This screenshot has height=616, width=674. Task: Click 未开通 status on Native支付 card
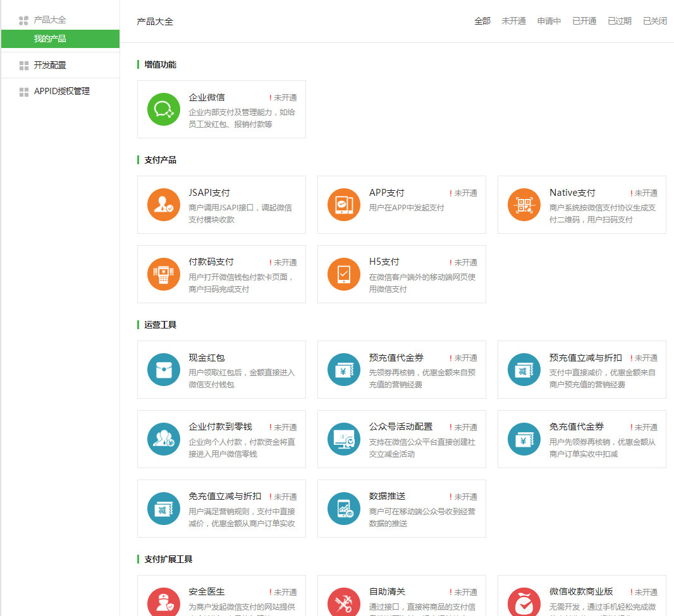(x=644, y=193)
